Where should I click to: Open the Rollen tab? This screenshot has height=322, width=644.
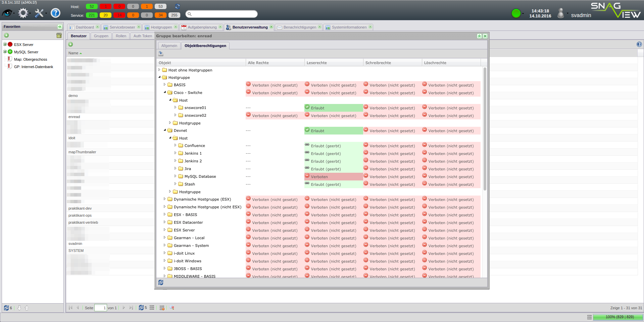[121, 36]
